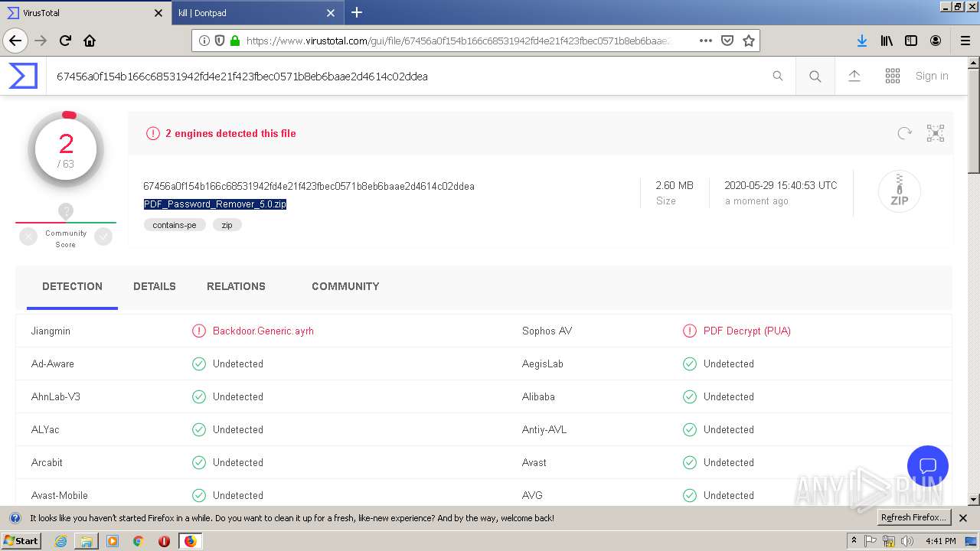Open the COMMUNITY tab
The width and height of the screenshot is (980, 551).
coord(345,286)
